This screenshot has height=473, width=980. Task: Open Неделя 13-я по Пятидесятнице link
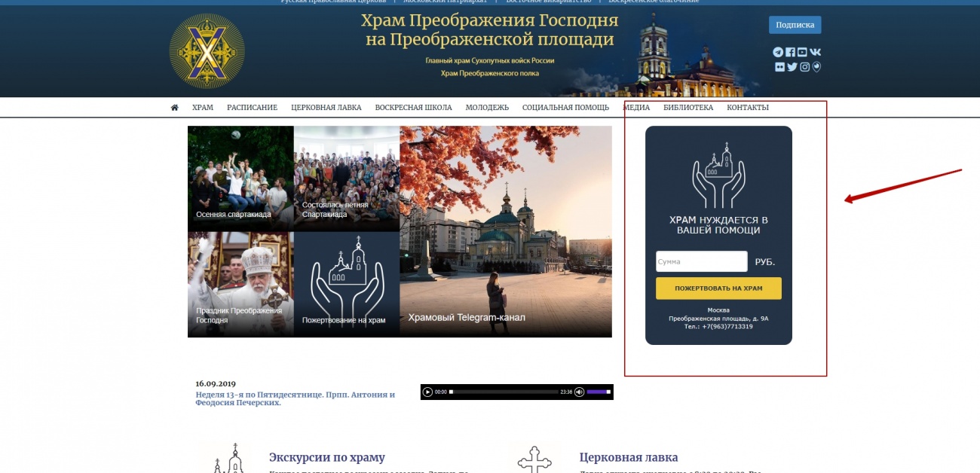pos(296,398)
